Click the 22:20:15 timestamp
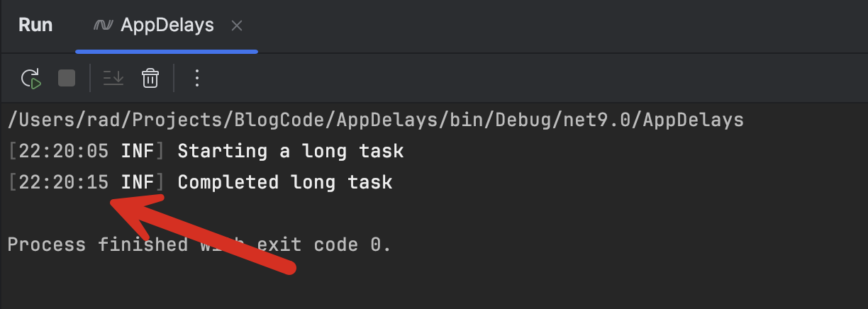This screenshot has width=868, height=309. [64, 182]
